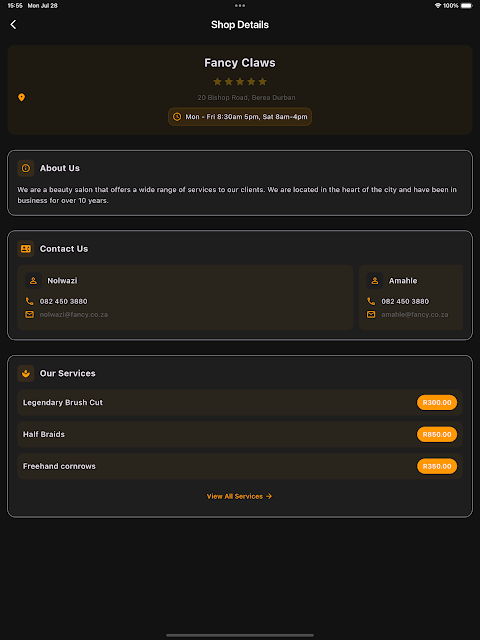The height and width of the screenshot is (640, 480).
Task: Tap the email icon for Nolwazi
Action: pyautogui.click(x=29, y=314)
